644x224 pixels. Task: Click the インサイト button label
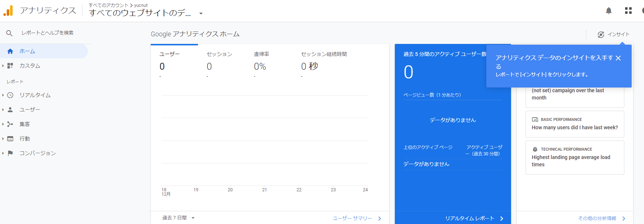coord(619,34)
